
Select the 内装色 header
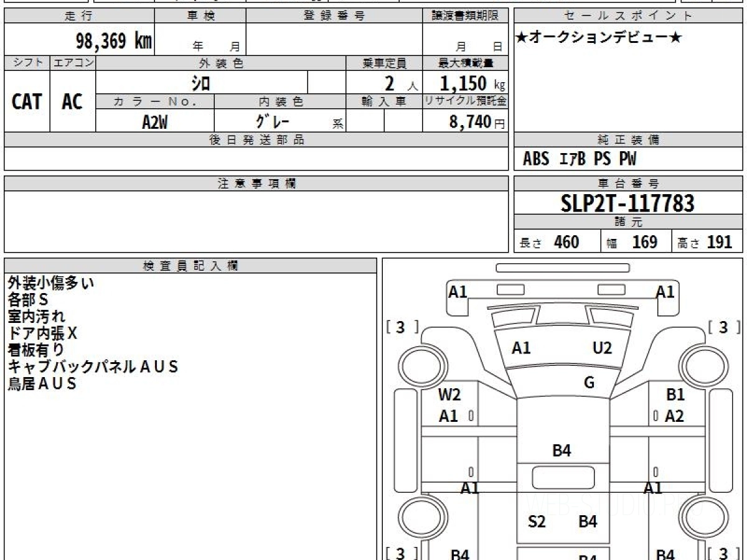[x=280, y=101]
